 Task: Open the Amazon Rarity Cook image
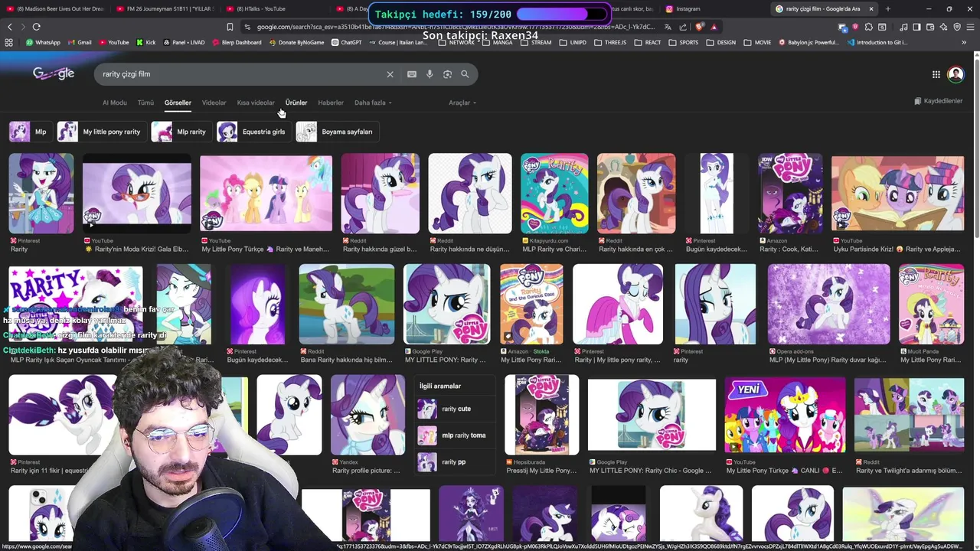click(x=791, y=194)
